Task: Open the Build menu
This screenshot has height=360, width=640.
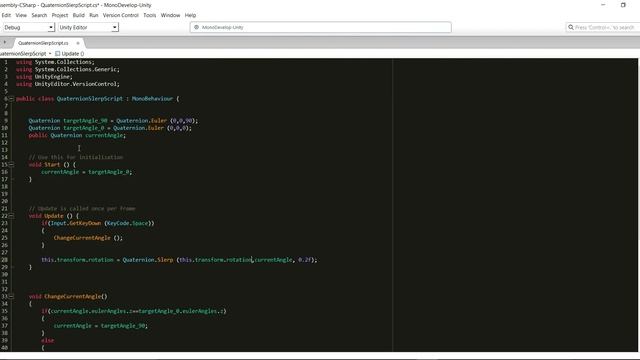Action: click(78, 15)
